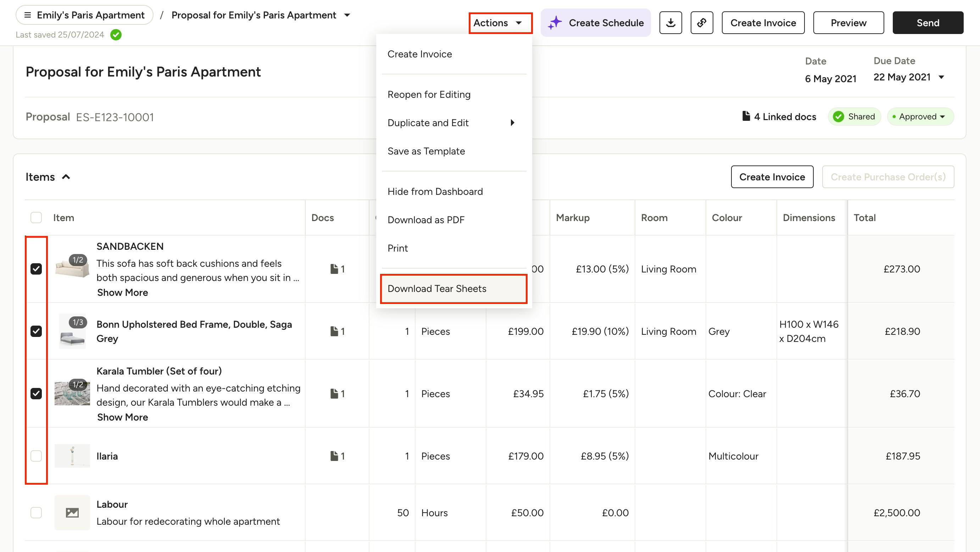Open the Due Date dropdown arrow

(941, 77)
